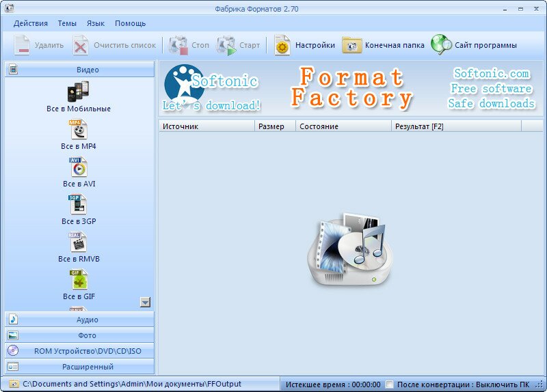The image size is (547, 392).
Task: Maximize the Фабрика Форматов window
Action: tap(520, 9)
